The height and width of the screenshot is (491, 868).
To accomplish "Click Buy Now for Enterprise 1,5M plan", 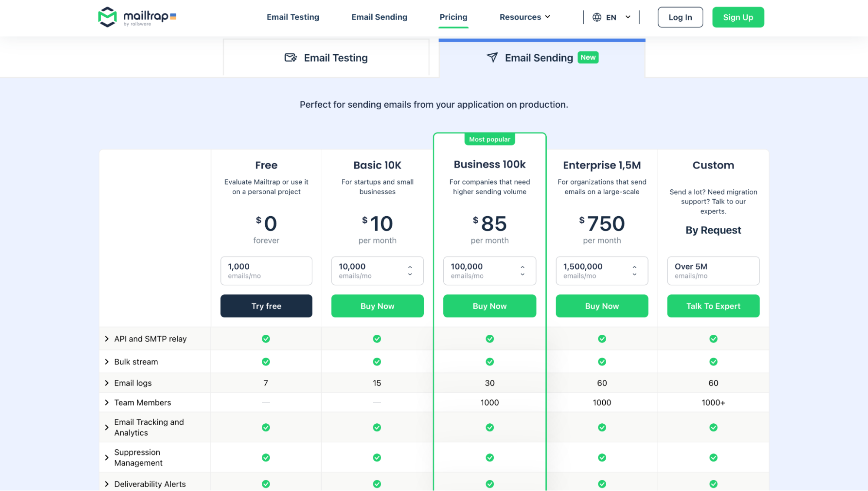I will (x=602, y=306).
